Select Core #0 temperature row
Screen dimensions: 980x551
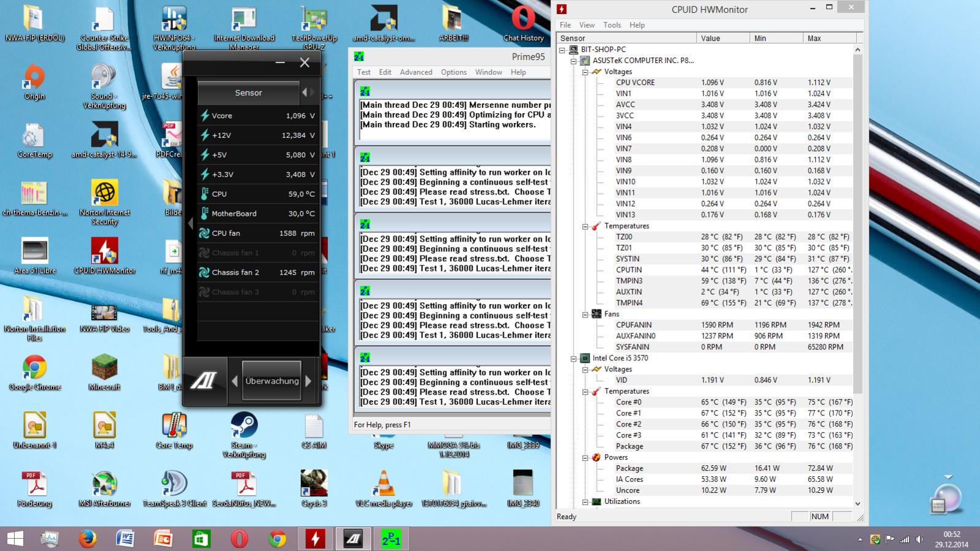click(x=732, y=403)
